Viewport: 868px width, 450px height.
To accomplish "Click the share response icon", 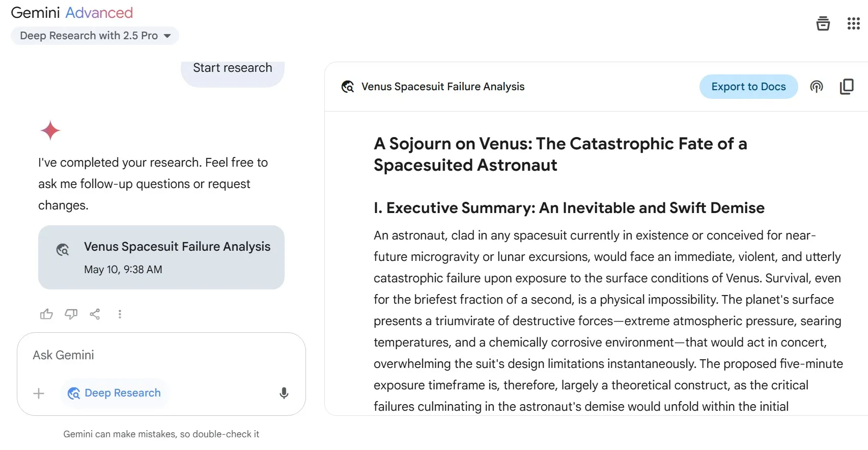I will [x=95, y=314].
